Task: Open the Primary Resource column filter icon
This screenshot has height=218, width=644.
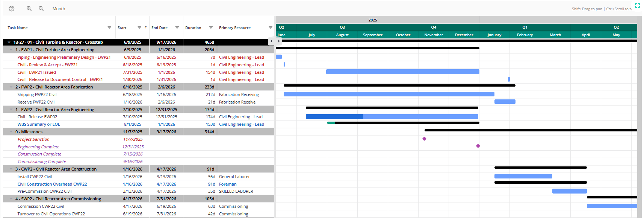Action: pos(271,28)
